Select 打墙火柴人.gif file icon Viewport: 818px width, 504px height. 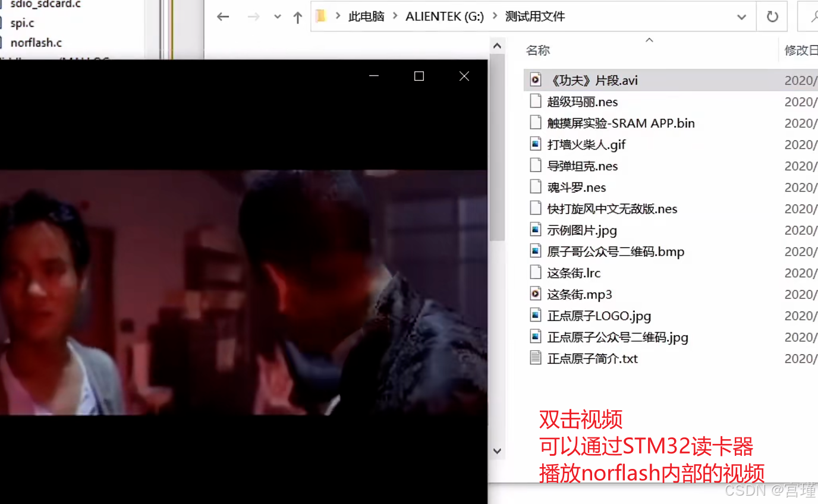tap(536, 144)
